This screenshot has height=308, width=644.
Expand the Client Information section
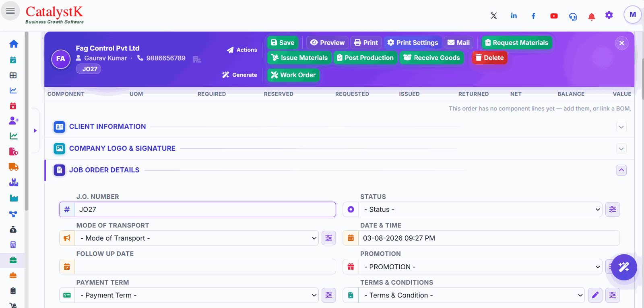click(x=621, y=127)
